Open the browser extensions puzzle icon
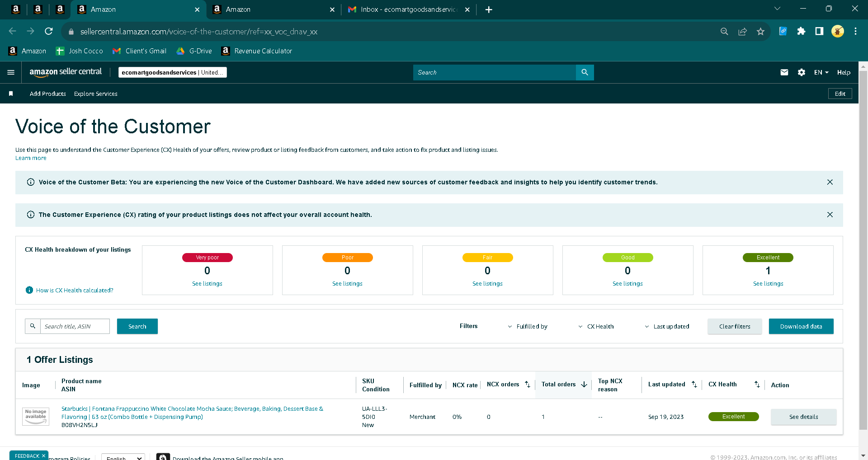Image resolution: width=868 pixels, height=460 pixels. [x=801, y=31]
